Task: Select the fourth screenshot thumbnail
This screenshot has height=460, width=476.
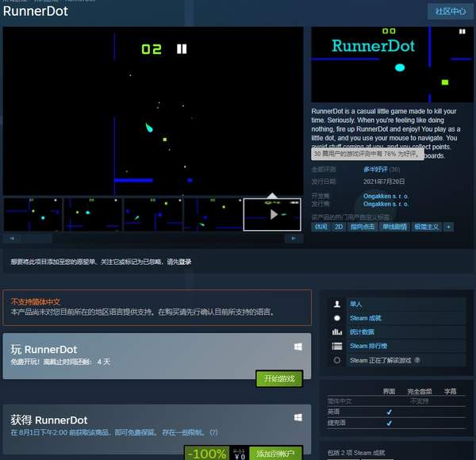Action: coord(213,214)
